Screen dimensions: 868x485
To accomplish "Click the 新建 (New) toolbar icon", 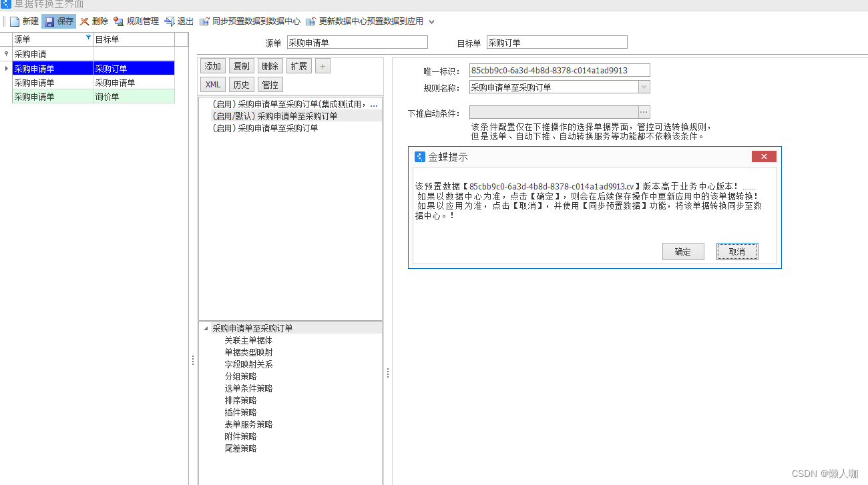I will click(15, 21).
